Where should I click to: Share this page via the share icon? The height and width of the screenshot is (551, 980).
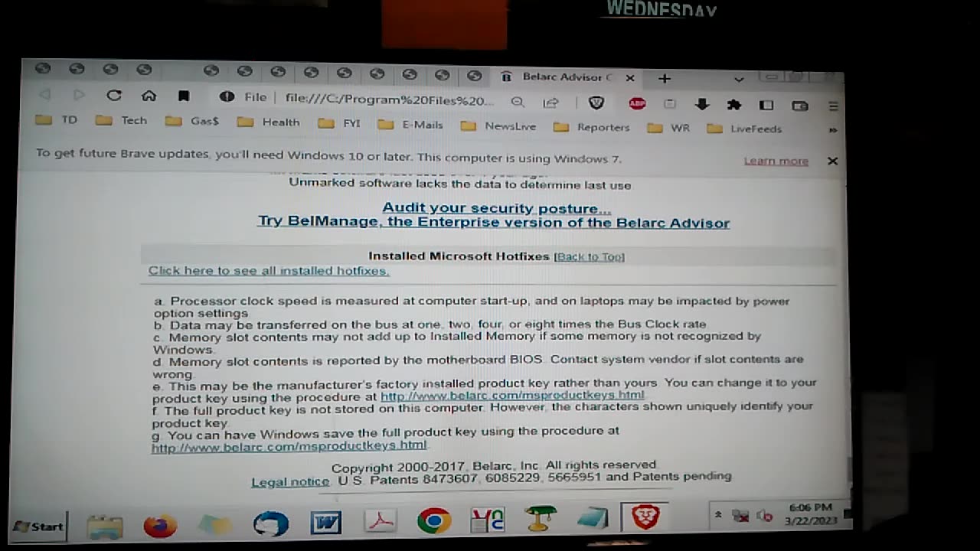coord(550,103)
